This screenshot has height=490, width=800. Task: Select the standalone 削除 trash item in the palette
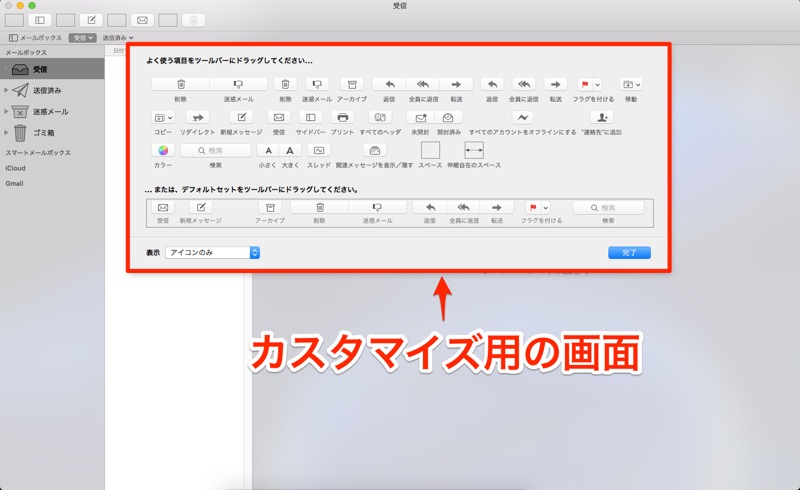pos(286,84)
